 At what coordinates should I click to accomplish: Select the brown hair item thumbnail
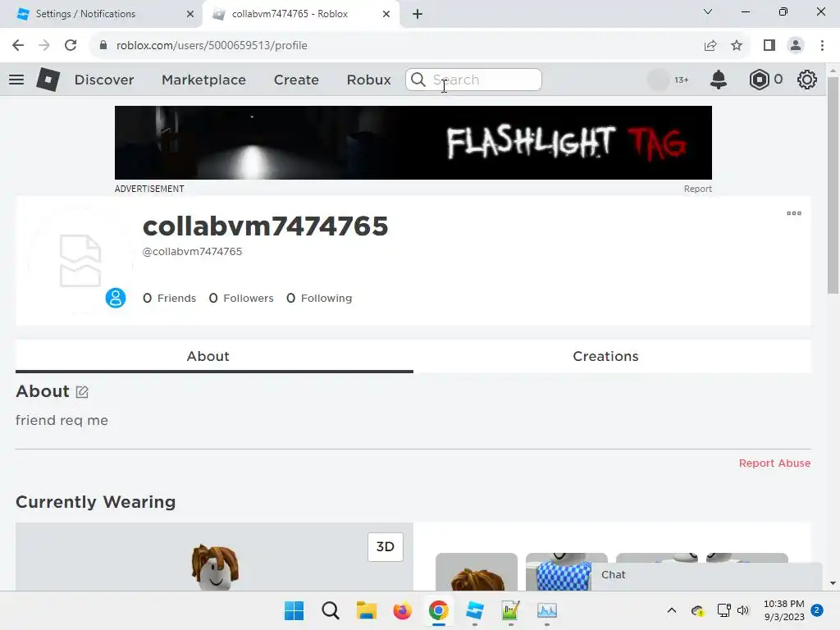[x=477, y=572]
